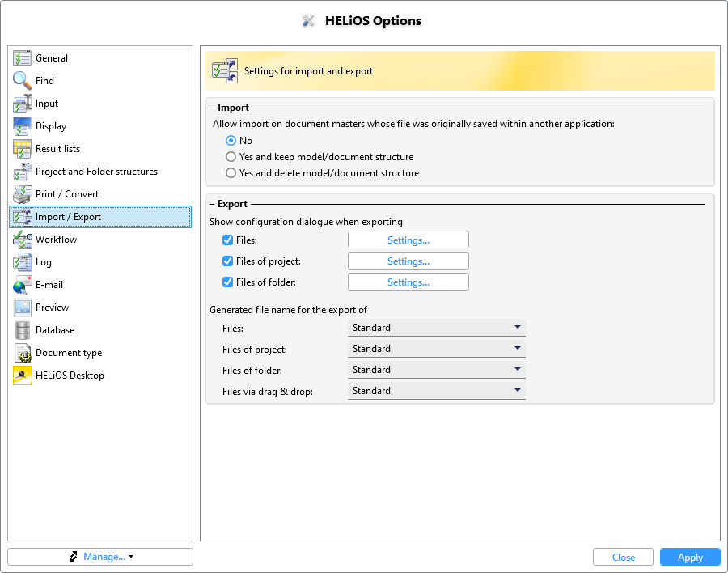Click the Apply button
Viewport: 728px width, 573px height.
tap(690, 557)
